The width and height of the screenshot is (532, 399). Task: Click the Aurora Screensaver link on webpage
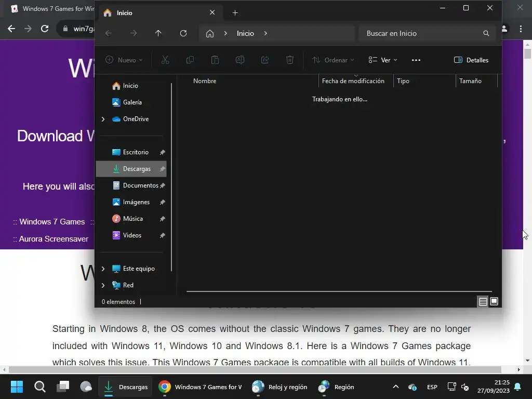pos(54,239)
